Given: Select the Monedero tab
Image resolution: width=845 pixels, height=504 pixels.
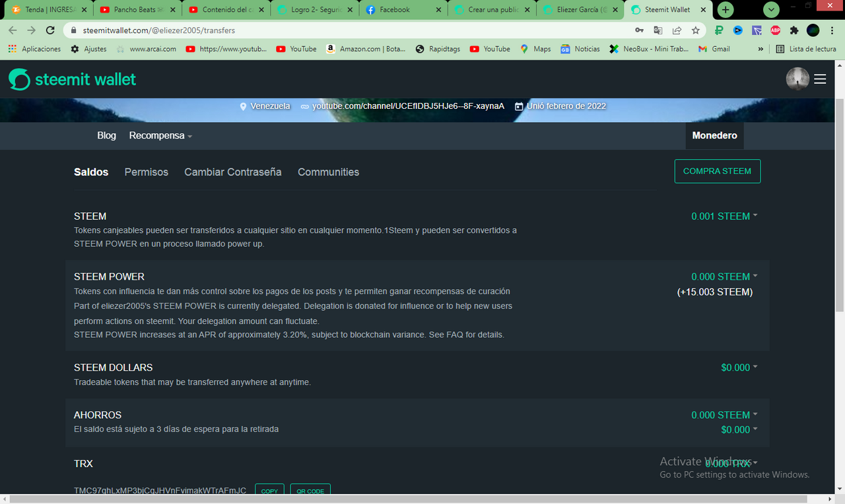Looking at the screenshot, I should [714, 135].
